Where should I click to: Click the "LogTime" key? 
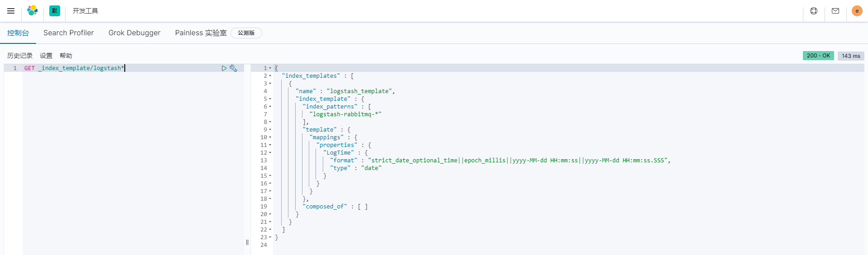tap(339, 153)
